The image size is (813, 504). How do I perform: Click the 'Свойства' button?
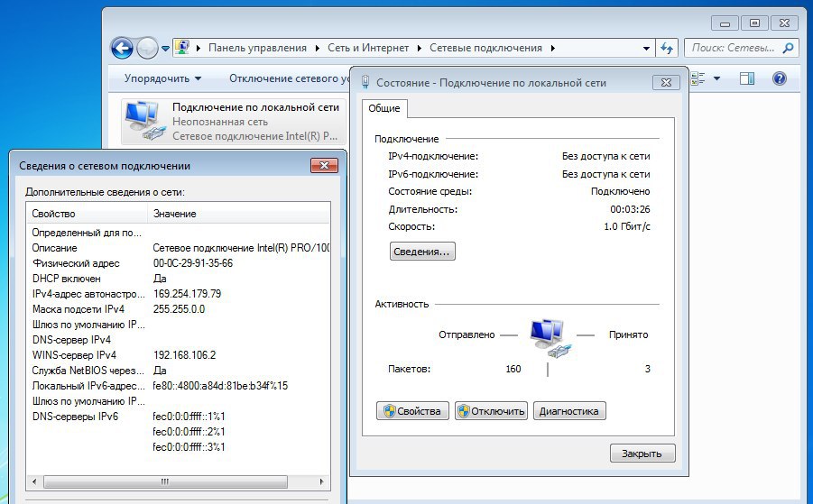coord(412,411)
